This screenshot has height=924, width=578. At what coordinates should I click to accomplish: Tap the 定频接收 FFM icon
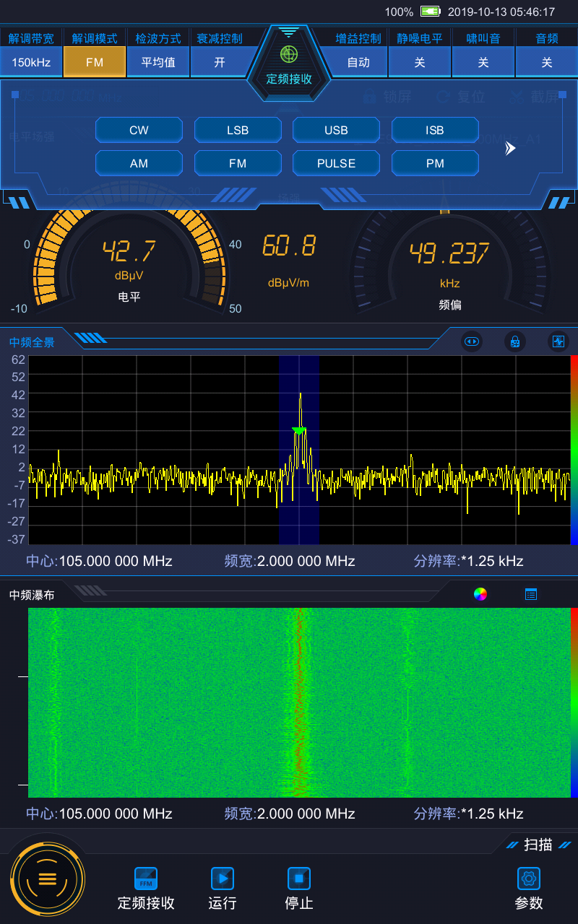pos(146,879)
